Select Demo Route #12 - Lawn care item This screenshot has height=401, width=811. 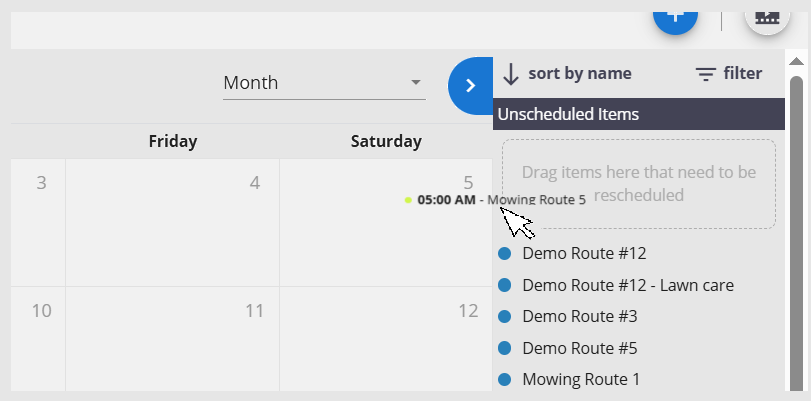pyautogui.click(x=628, y=285)
